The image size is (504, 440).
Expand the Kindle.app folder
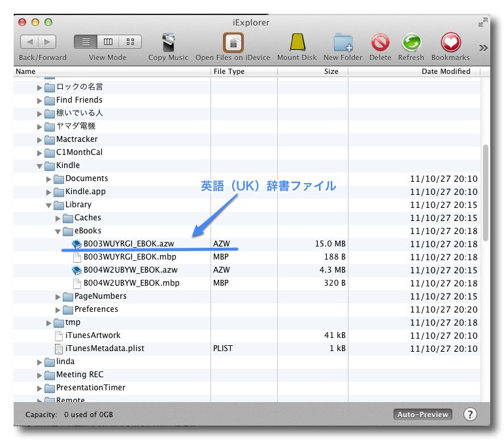48,192
